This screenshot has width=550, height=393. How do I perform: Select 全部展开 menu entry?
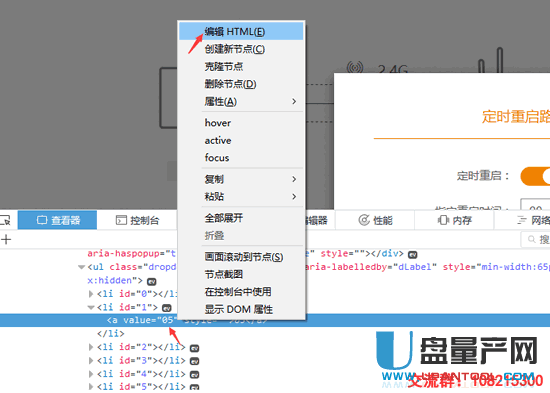[241, 218]
